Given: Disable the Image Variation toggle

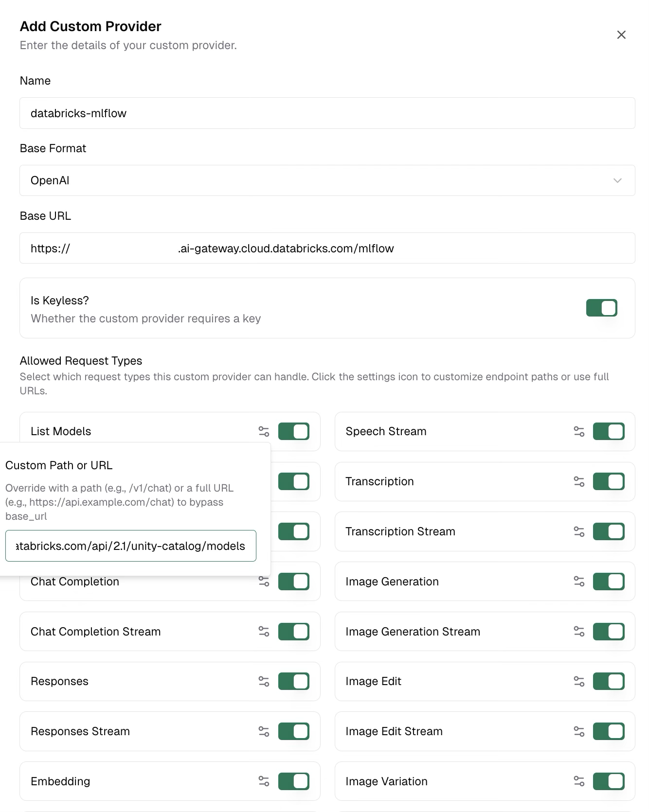Looking at the screenshot, I should pyautogui.click(x=609, y=781).
